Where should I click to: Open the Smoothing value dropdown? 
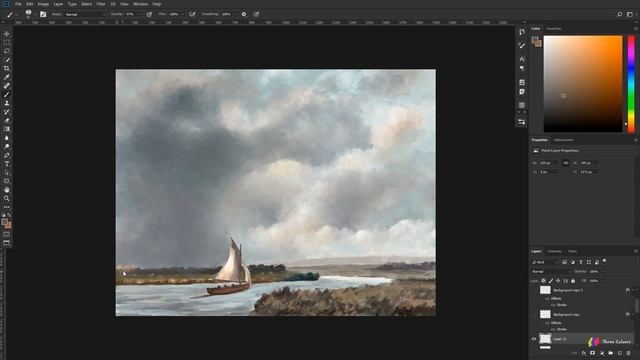234,14
